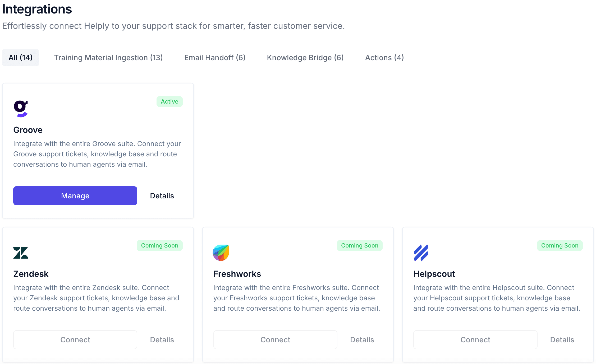Click the Coming Soon badge on Zendesk

[159, 245]
